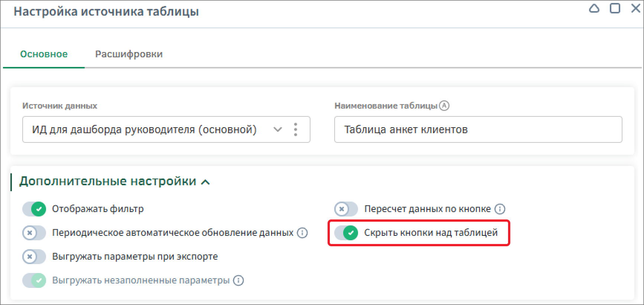The image size is (644, 305).
Task: Open the three-dot menu beside data source
Action: click(x=295, y=129)
